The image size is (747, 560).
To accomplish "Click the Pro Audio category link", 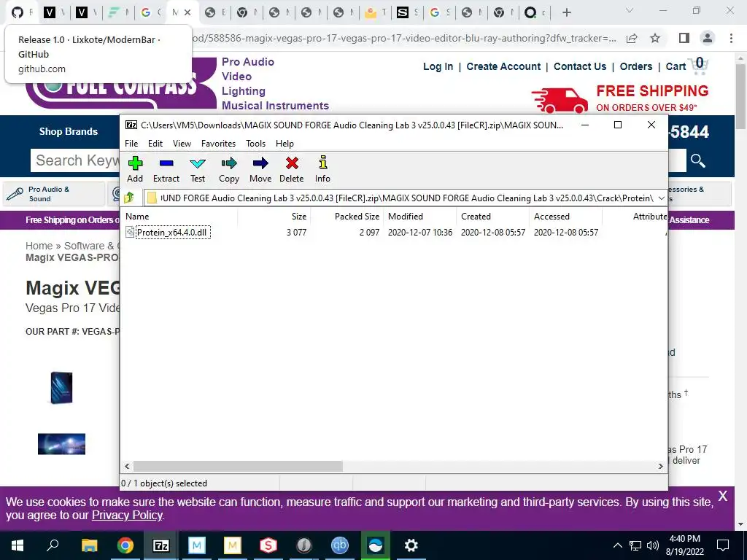I will 248,62.
